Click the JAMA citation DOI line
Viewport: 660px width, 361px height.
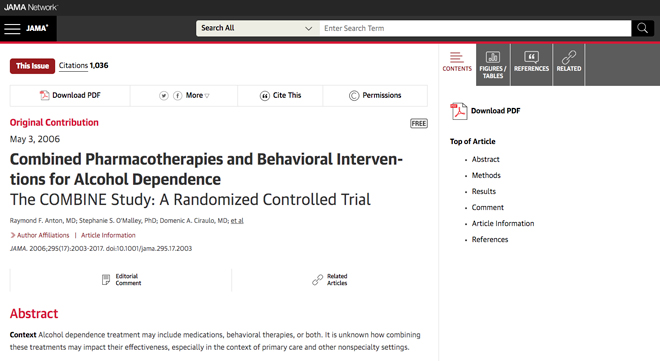(101, 249)
